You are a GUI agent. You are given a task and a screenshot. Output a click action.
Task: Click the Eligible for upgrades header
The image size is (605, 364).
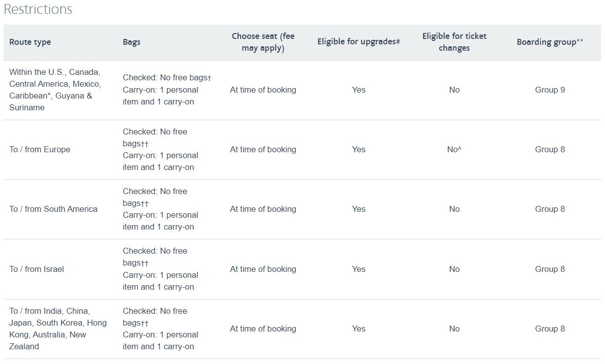coord(358,42)
